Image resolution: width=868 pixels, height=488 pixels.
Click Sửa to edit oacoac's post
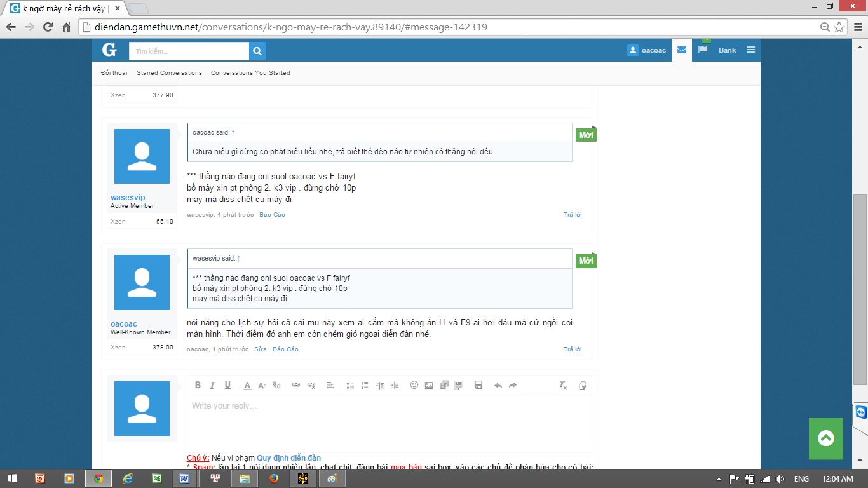click(261, 349)
